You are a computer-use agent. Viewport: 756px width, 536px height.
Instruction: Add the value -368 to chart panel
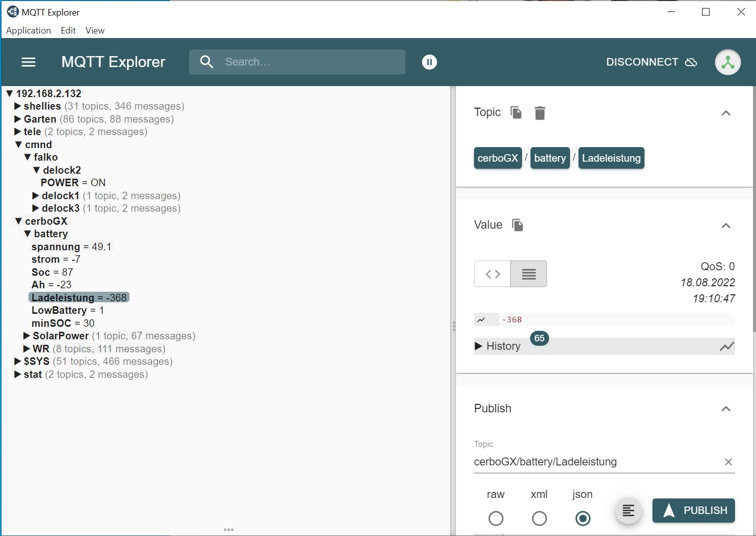coord(481,320)
